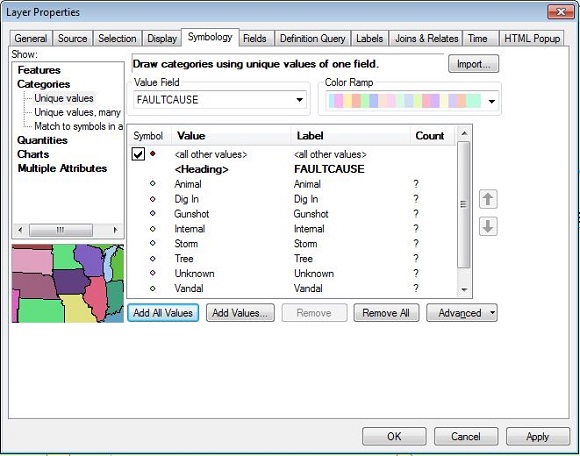Viewport: 580px width, 456px height.
Task: Switch to the Labels tab
Action: (x=369, y=38)
